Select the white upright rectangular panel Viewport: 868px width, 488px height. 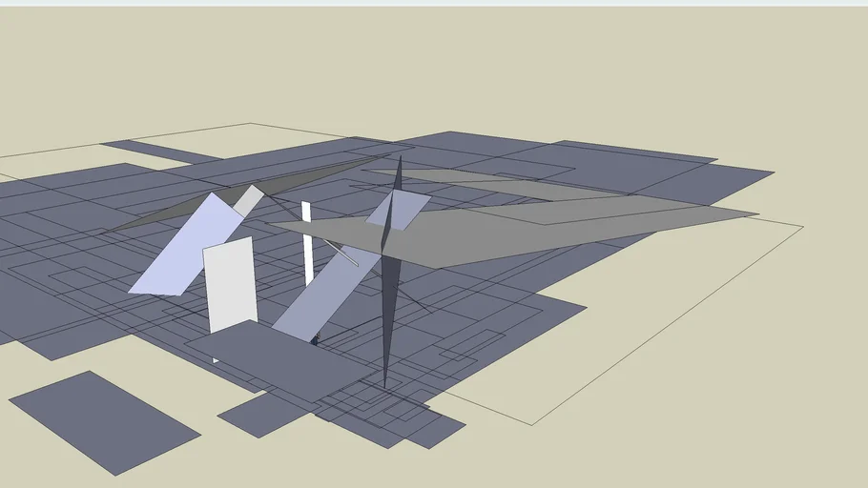click(x=230, y=284)
